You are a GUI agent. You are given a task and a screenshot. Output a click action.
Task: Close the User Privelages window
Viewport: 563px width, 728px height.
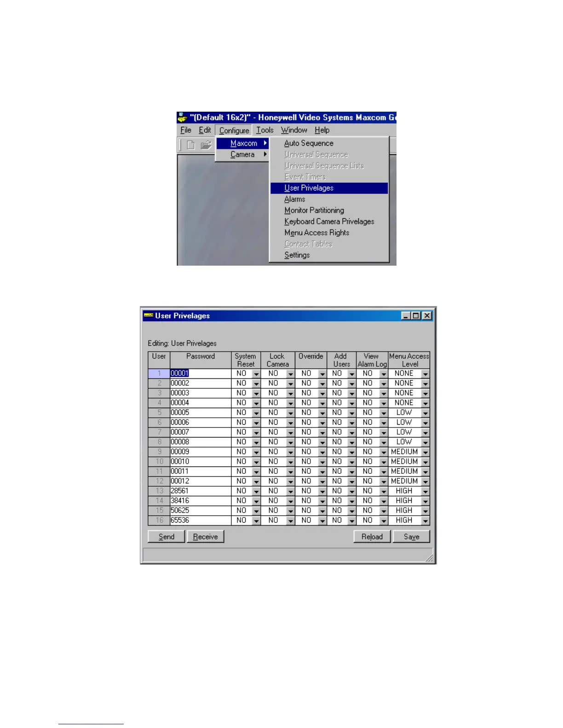[x=427, y=316]
